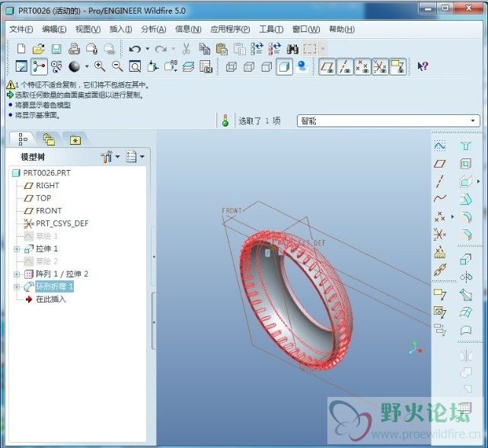Switch to wireframe display
Screen dimensions: 488x448
[231, 66]
